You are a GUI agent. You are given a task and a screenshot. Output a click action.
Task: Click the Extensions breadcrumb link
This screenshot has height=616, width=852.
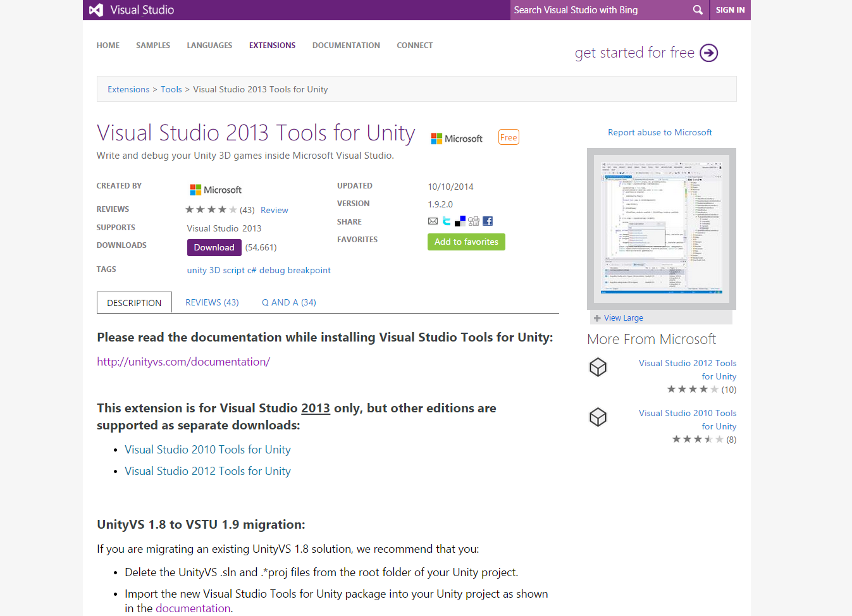128,89
